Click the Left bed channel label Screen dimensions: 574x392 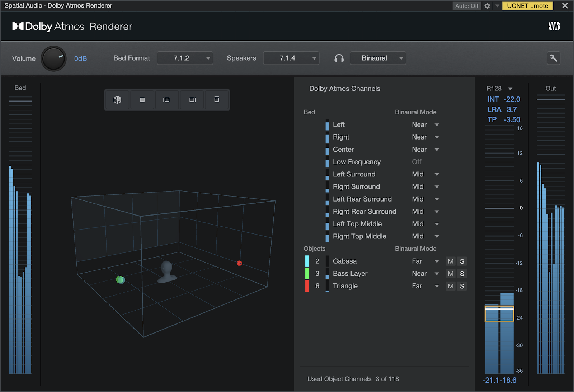click(339, 125)
